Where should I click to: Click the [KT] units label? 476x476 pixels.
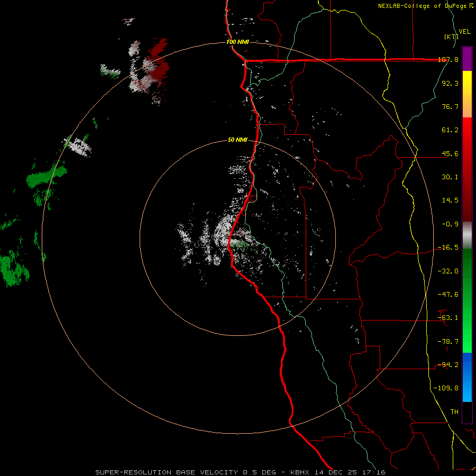(451, 36)
